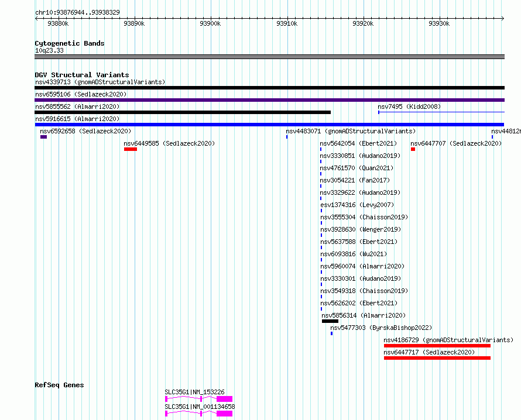521x420 pixels.
Task: Click the DGV Structural Variants track title
Action: (x=82, y=75)
